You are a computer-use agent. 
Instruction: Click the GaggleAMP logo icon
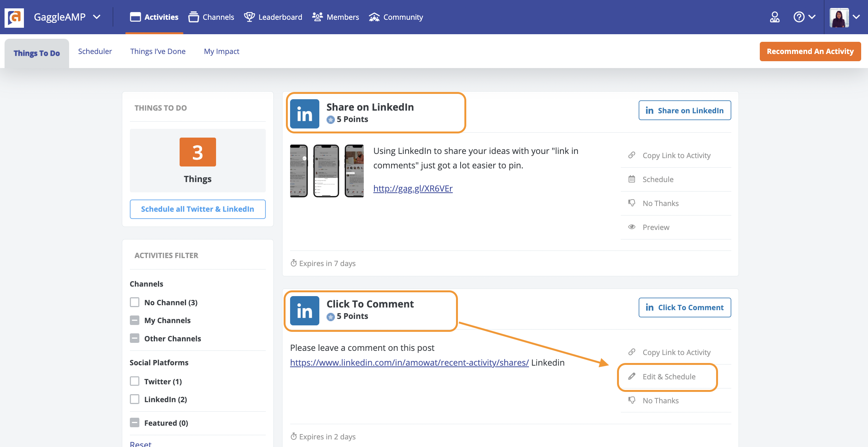coord(14,17)
